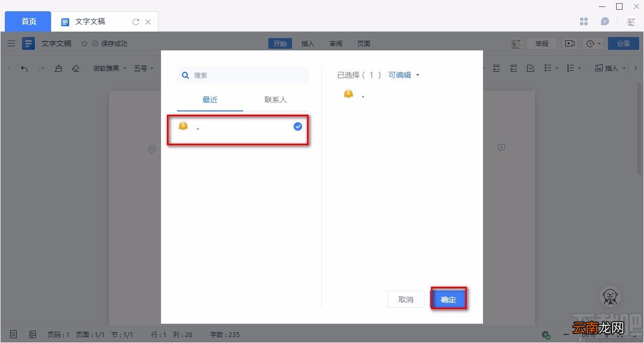Image resolution: width=644 pixels, height=343 pixels.
Task: Click the 取消 button
Action: tap(406, 300)
